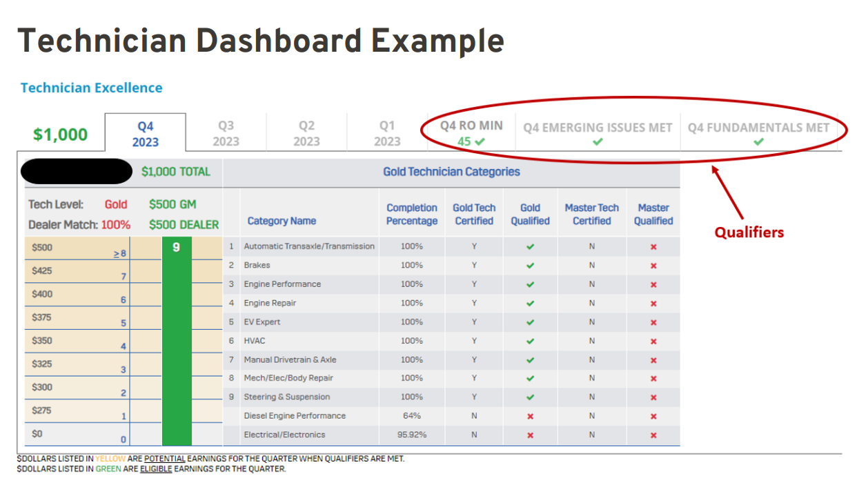Click the Brakes Gold Qualified green checkmark
This screenshot has width=868, height=485.
pos(530,266)
